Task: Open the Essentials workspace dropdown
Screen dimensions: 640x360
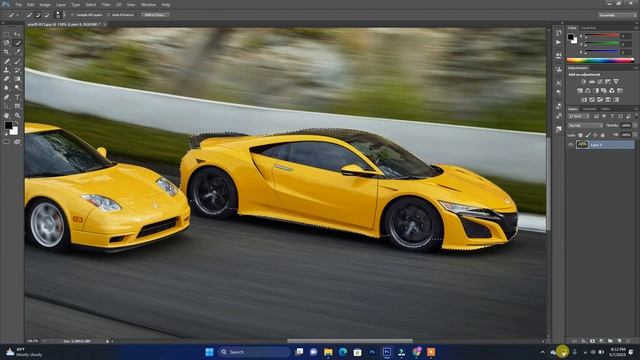Action: 617,15
